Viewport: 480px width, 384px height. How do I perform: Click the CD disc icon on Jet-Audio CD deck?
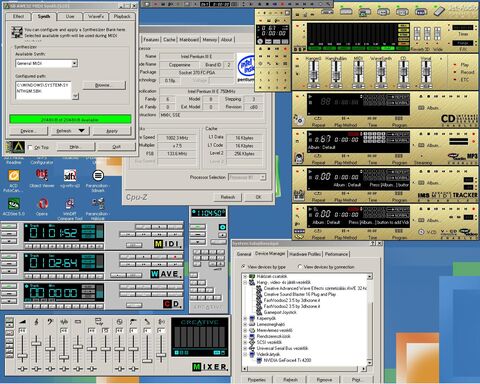299,119
